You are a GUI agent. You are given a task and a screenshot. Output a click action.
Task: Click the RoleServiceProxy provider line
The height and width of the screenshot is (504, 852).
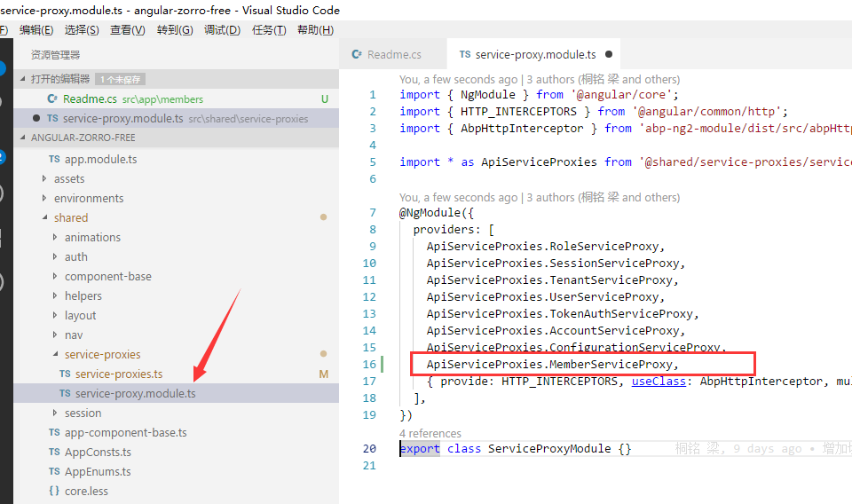[x=546, y=247]
